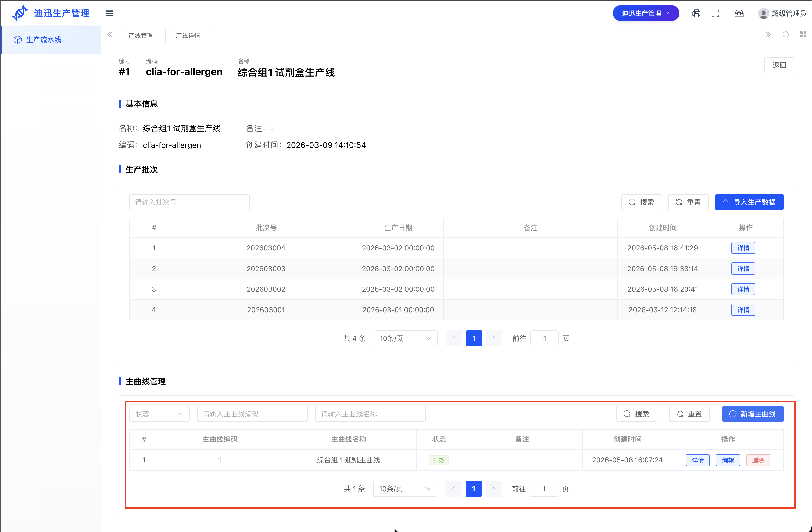
Task: Click the DNA logo icon
Action: pyautogui.click(x=19, y=13)
